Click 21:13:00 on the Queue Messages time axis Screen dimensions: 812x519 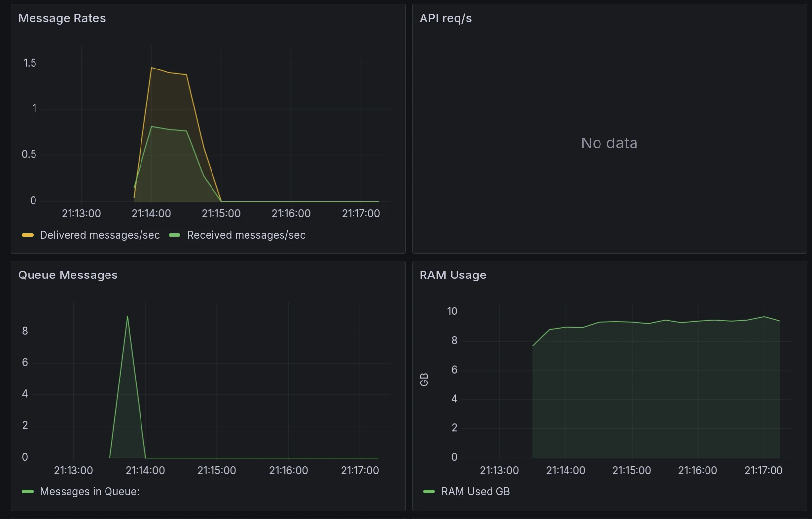[x=73, y=471]
